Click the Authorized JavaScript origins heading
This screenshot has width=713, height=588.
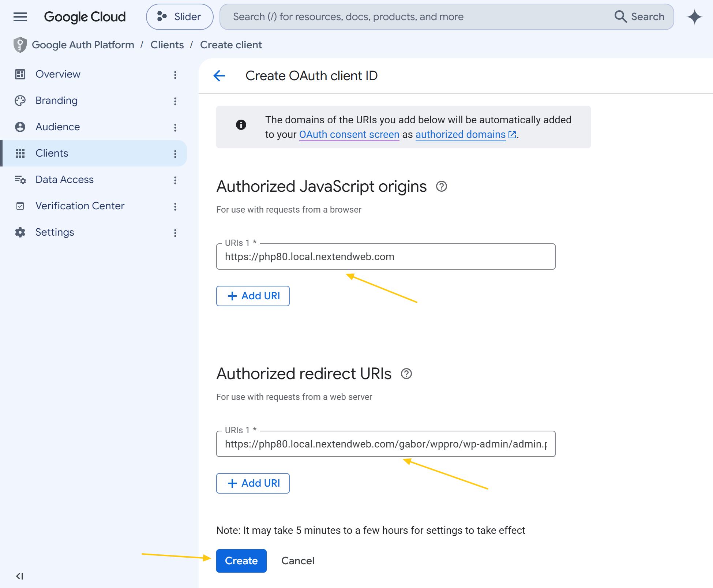click(322, 187)
